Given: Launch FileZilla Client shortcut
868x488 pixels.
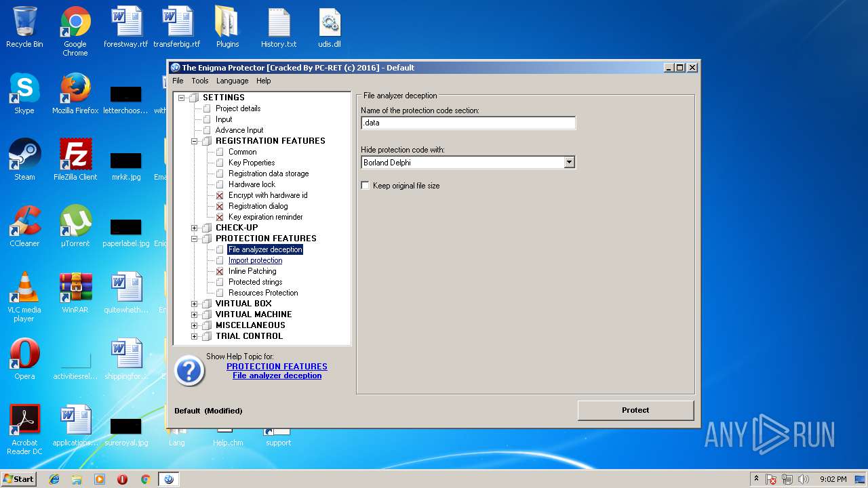Looking at the screenshot, I should (75, 160).
